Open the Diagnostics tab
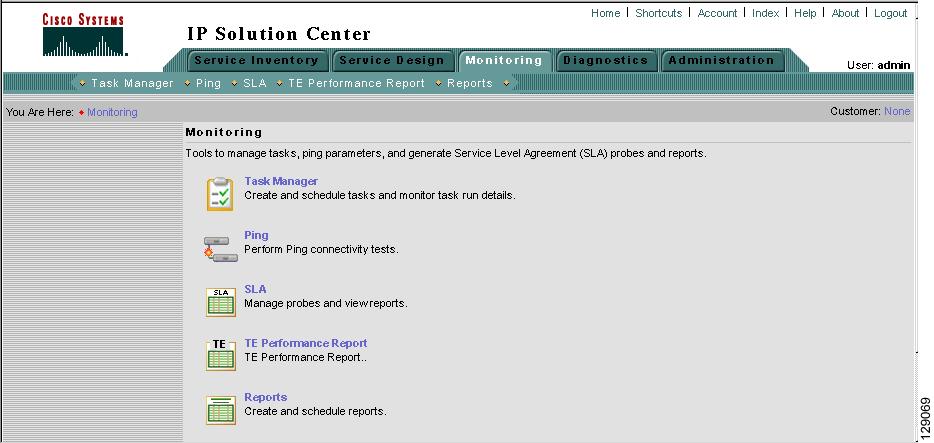The width and height of the screenshot is (934, 443). (x=605, y=61)
